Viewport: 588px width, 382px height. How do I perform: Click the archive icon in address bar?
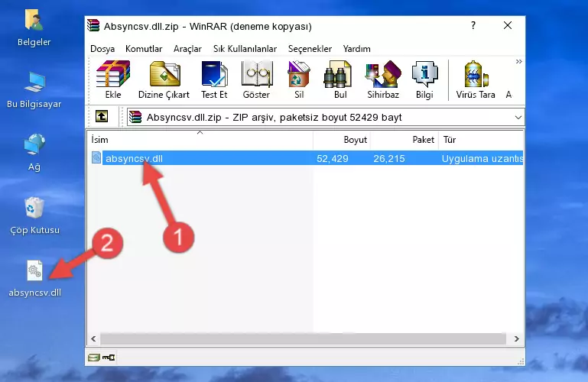[x=135, y=117]
